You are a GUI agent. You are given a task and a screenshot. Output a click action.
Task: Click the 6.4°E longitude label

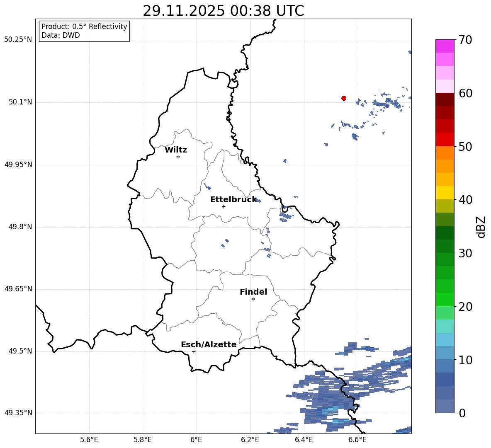[304, 440]
